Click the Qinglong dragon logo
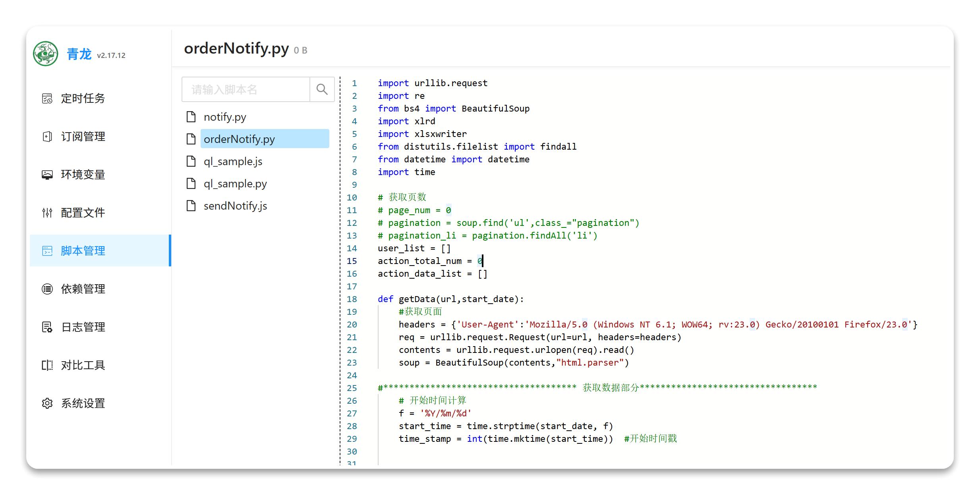 45,54
